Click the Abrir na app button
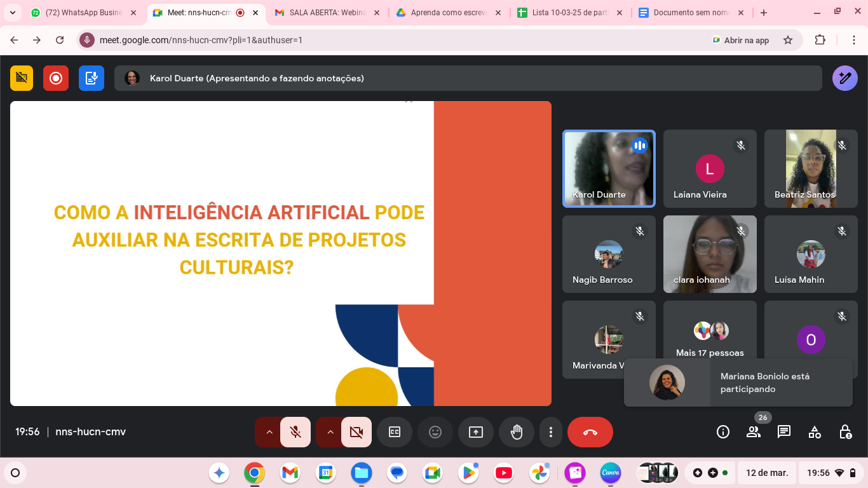 tap(740, 40)
